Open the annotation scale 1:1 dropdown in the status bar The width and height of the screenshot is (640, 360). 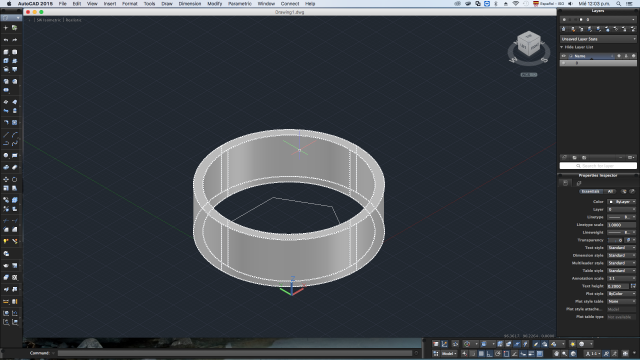(593, 353)
